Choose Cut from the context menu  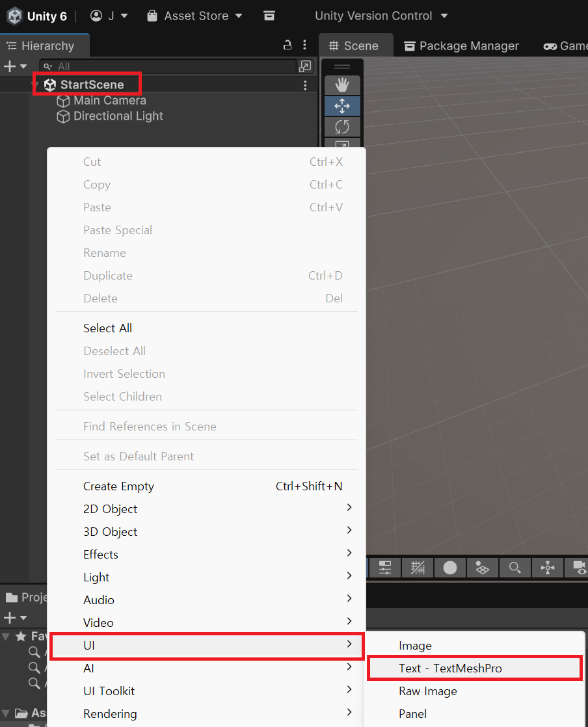(x=206, y=162)
